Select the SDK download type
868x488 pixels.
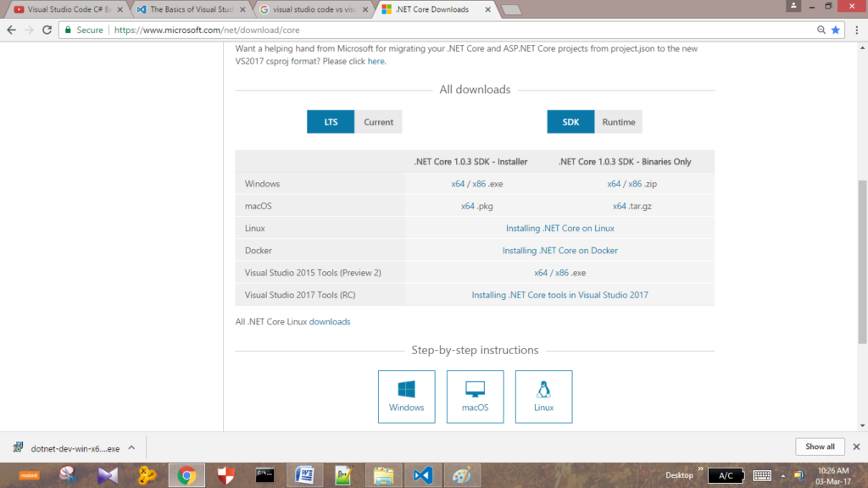tap(570, 122)
